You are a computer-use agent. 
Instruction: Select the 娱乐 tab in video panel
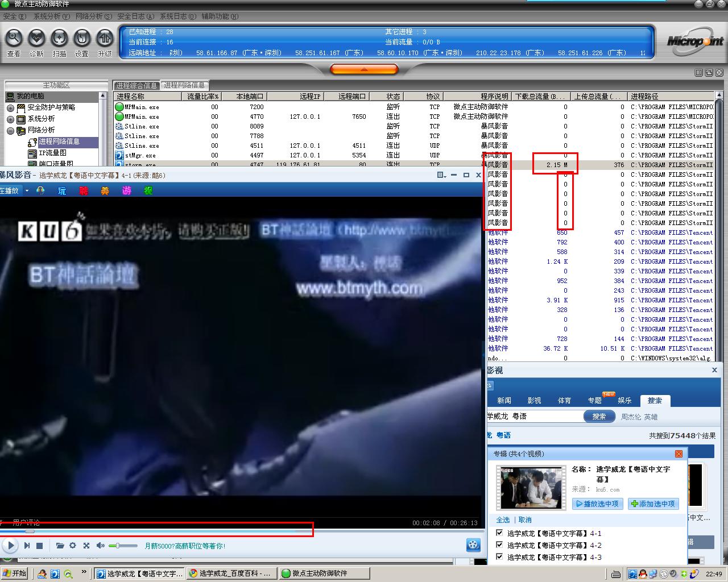pyautogui.click(x=624, y=401)
